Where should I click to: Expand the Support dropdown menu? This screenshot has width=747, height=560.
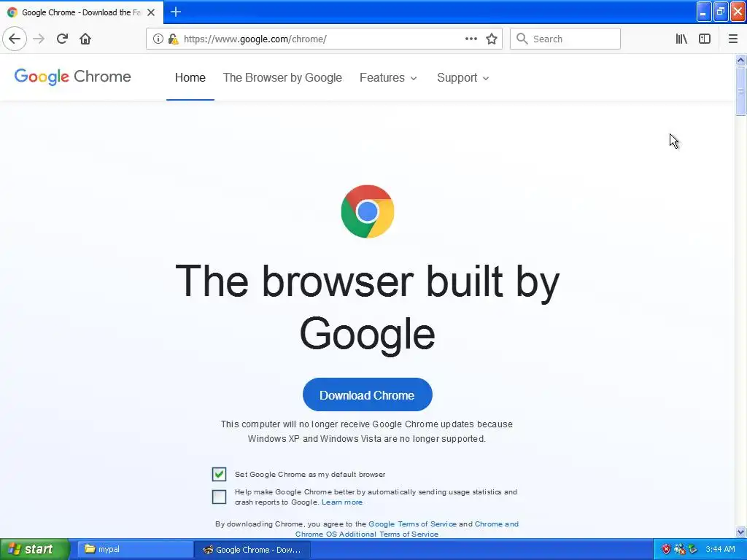click(x=463, y=77)
